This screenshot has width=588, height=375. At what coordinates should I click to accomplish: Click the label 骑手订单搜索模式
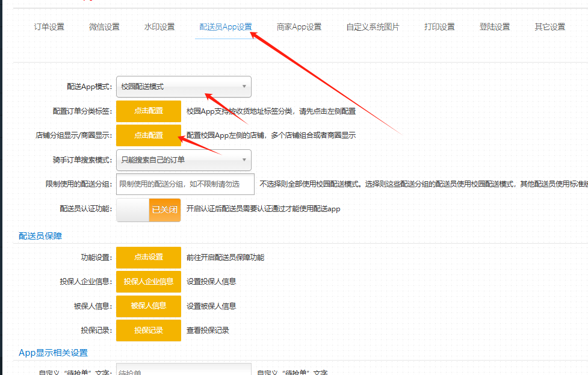click(x=82, y=160)
